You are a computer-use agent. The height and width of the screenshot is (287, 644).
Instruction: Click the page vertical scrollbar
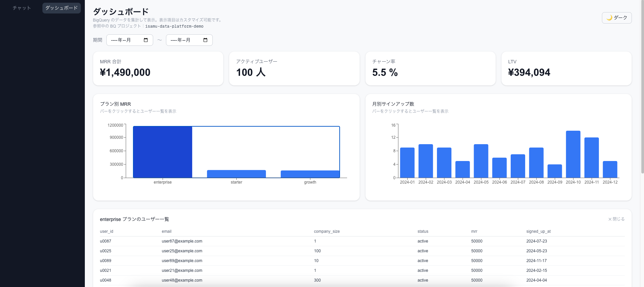pyautogui.click(x=642, y=88)
